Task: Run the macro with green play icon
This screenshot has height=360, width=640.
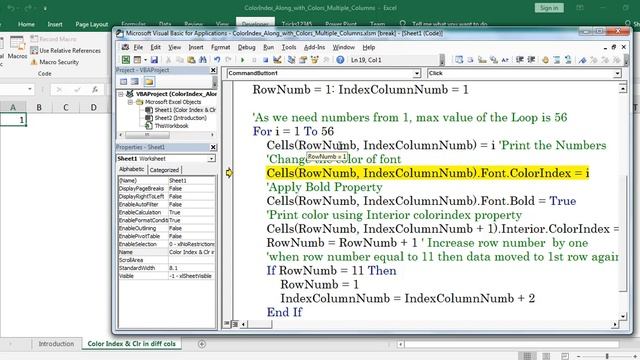Action: (242, 60)
